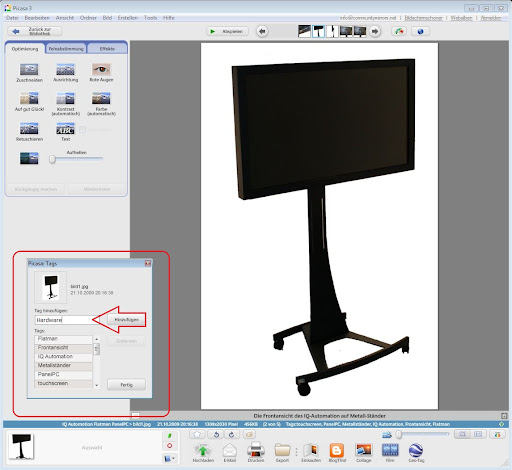Apply automatic Kontrast correction

click(65, 99)
